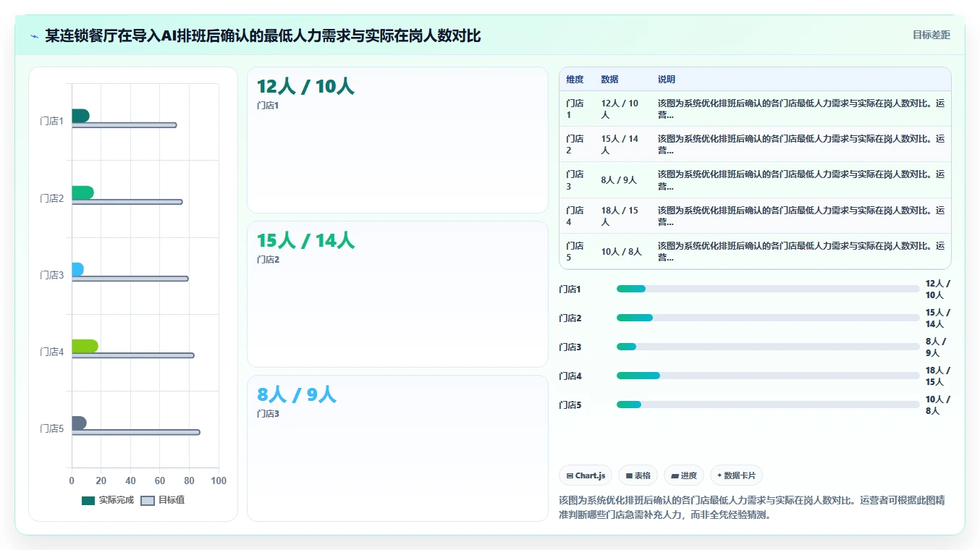Click the 门店4 lime actual bar in the chart
The image size is (980, 550).
click(85, 346)
